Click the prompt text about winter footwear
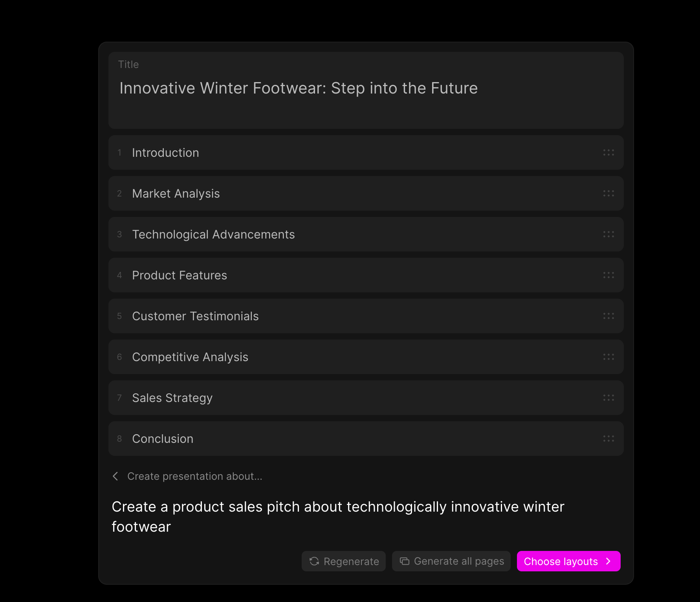The image size is (700, 602). 338,517
